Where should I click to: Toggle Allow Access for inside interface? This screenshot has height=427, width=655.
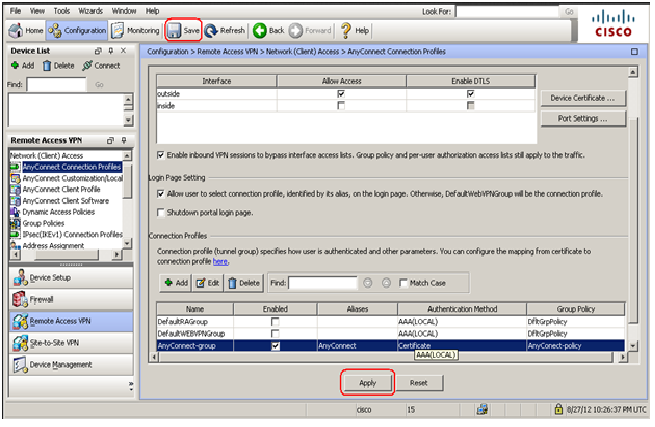tap(341, 105)
